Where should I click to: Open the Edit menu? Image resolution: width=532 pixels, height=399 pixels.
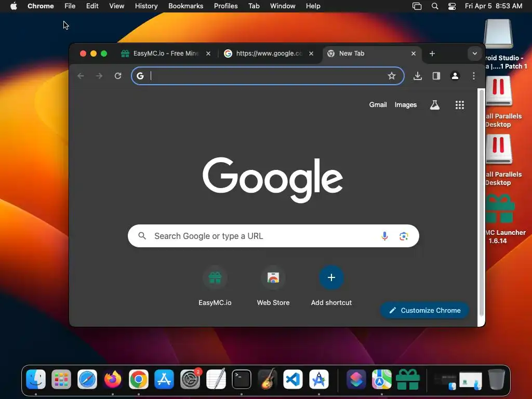(x=92, y=6)
